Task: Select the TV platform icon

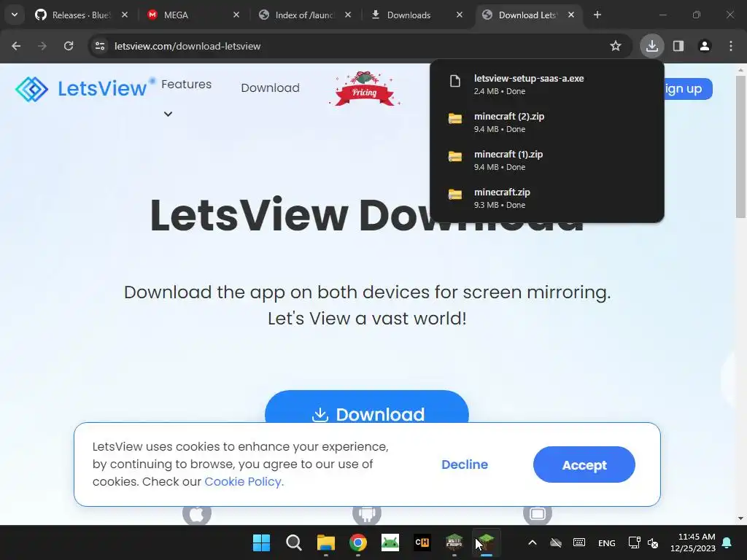Action: coord(538,514)
